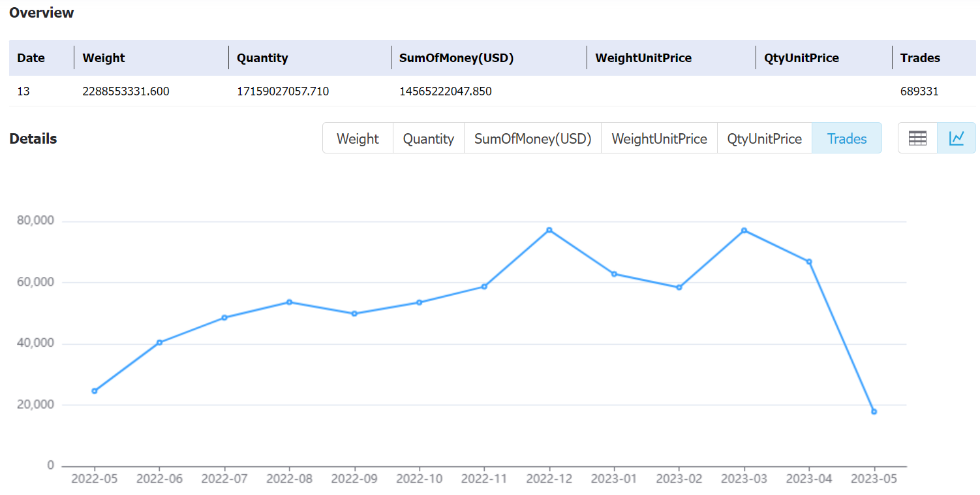Click the 60,000 y-axis label
The width and height of the screenshot is (980, 495).
pyautogui.click(x=36, y=282)
